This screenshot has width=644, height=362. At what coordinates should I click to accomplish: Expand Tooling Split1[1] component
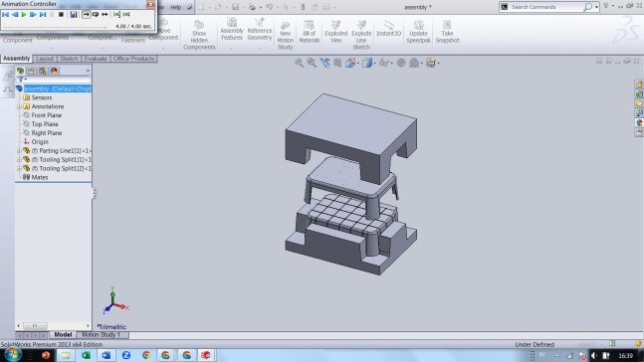click(19, 160)
